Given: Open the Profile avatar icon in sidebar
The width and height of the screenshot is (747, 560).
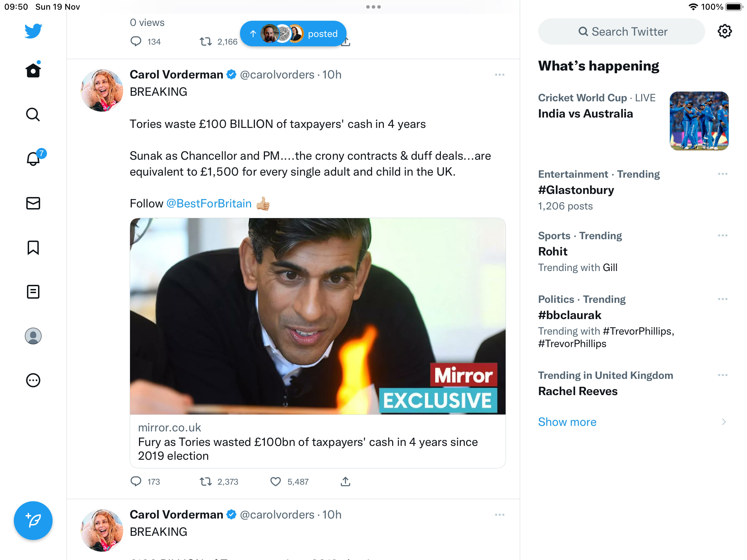Looking at the screenshot, I should point(33,336).
